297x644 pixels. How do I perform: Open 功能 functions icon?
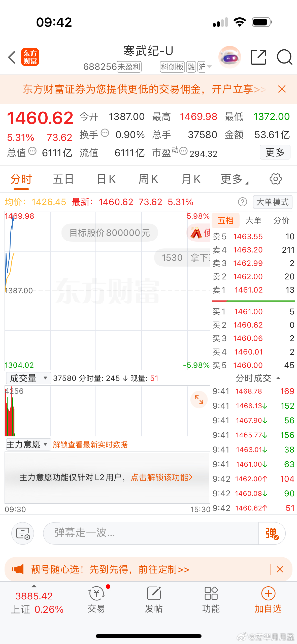point(211,600)
